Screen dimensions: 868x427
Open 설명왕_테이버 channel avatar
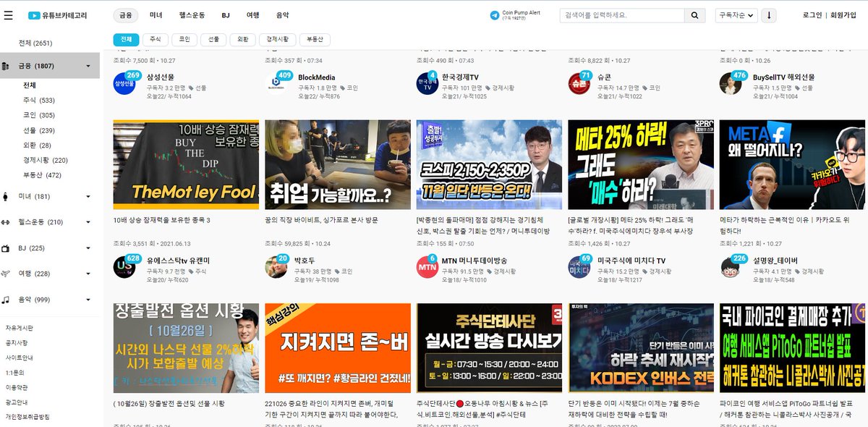[731, 267]
